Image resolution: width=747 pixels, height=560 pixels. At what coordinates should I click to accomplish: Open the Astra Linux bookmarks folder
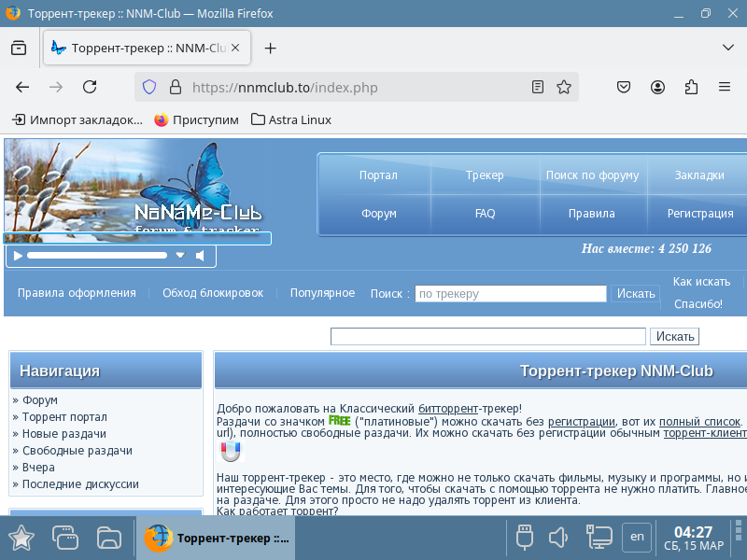[291, 119]
